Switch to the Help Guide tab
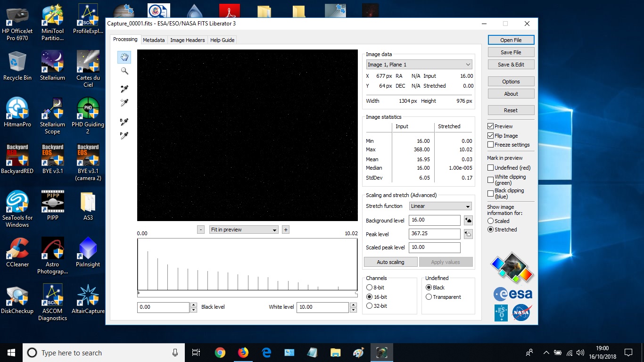The image size is (644, 362). (x=222, y=40)
